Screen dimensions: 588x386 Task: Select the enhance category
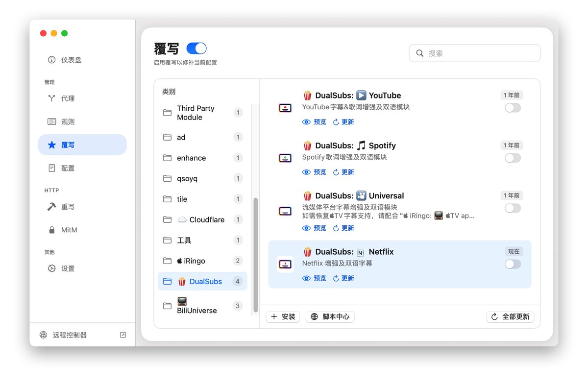pyautogui.click(x=202, y=158)
